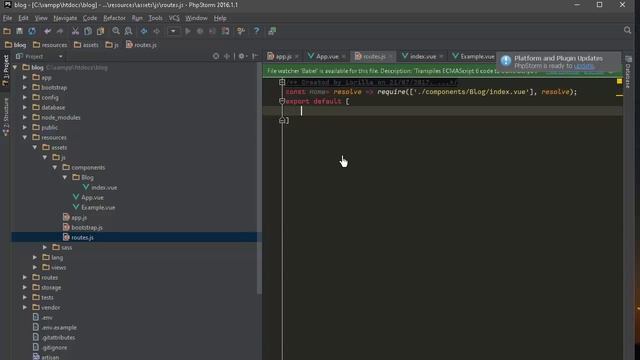Open the Refactor menu
This screenshot has height=360, width=640.
click(x=114, y=18)
